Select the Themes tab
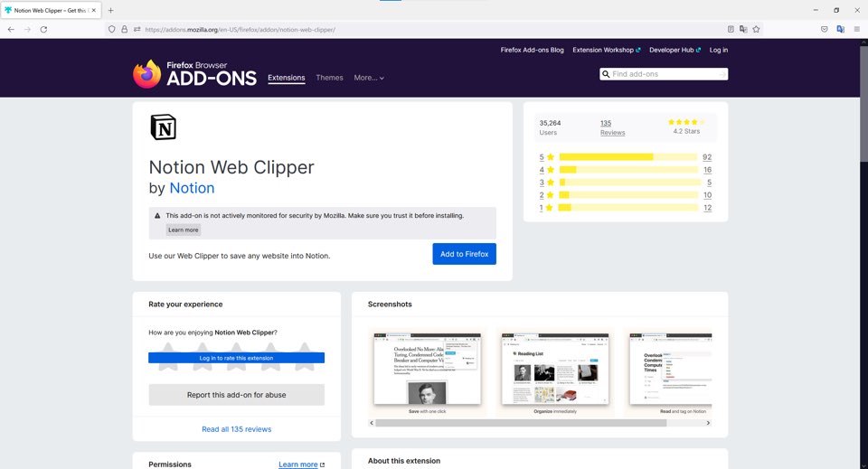The image size is (868, 469). point(329,78)
